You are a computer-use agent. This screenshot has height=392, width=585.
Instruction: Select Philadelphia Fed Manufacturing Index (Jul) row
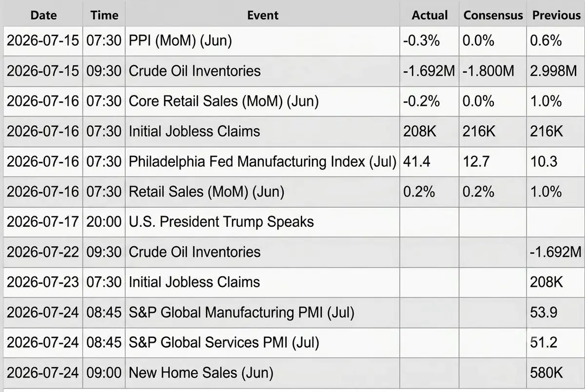click(x=292, y=161)
